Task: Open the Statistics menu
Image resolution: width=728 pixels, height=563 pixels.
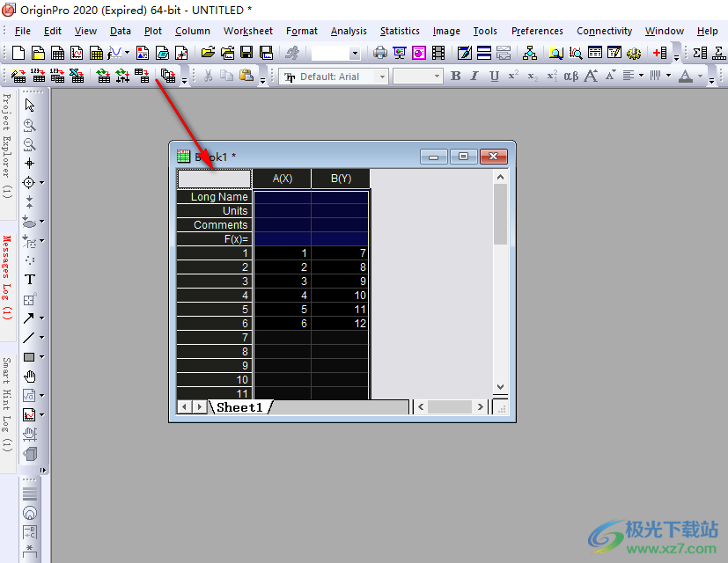Action: pos(400,31)
